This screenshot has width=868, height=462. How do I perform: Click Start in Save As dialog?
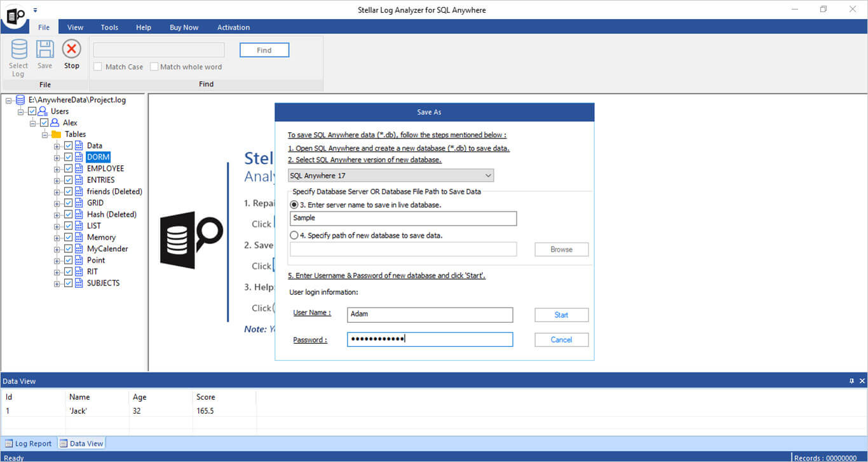coord(562,315)
